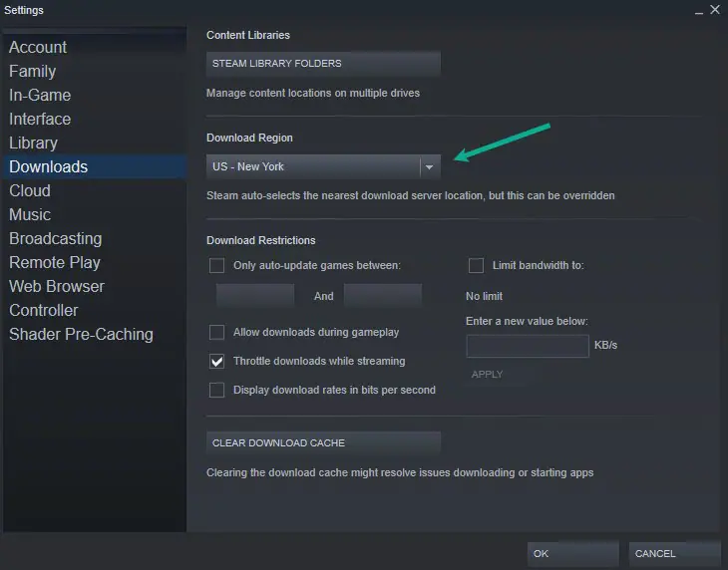Click Clear Download Cache button

coord(323,442)
